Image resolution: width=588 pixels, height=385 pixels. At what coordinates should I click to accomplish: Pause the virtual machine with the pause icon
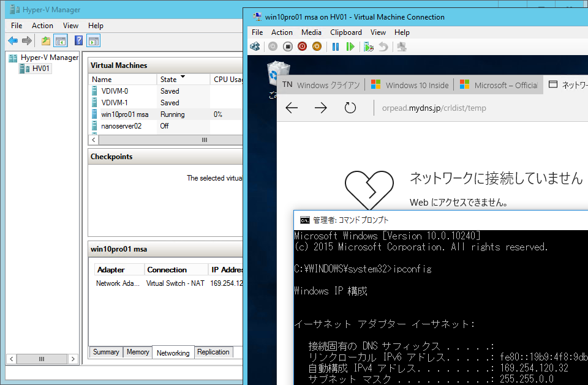[x=336, y=47]
